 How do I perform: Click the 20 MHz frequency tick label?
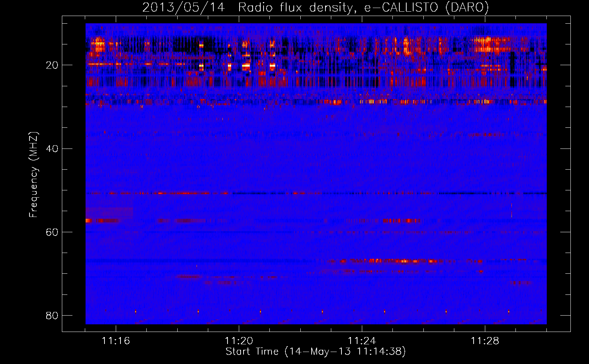[x=52, y=65]
